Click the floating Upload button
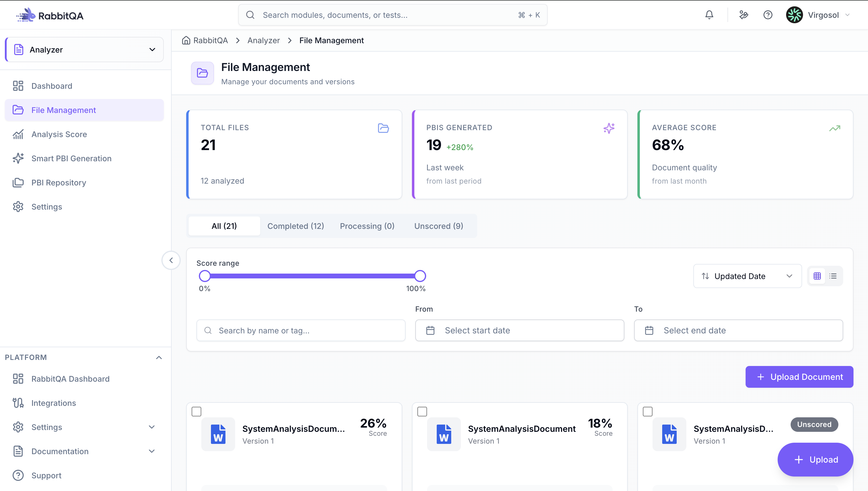The height and width of the screenshot is (491, 868). click(x=815, y=460)
